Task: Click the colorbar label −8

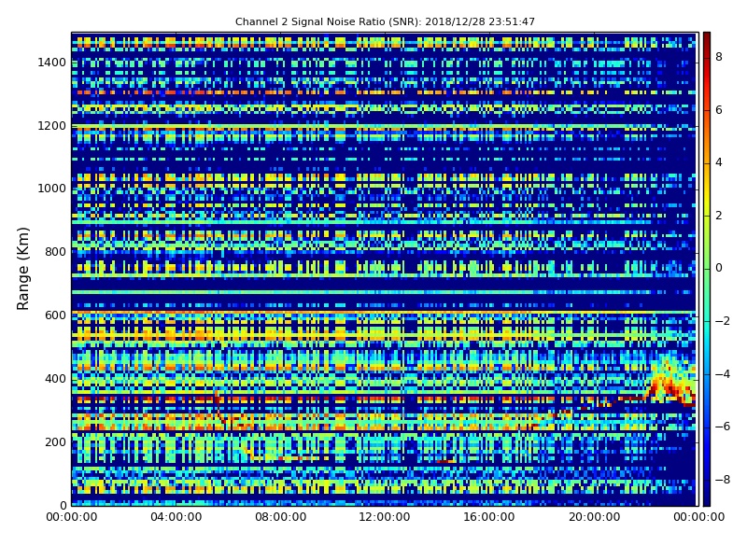Action: (x=723, y=480)
